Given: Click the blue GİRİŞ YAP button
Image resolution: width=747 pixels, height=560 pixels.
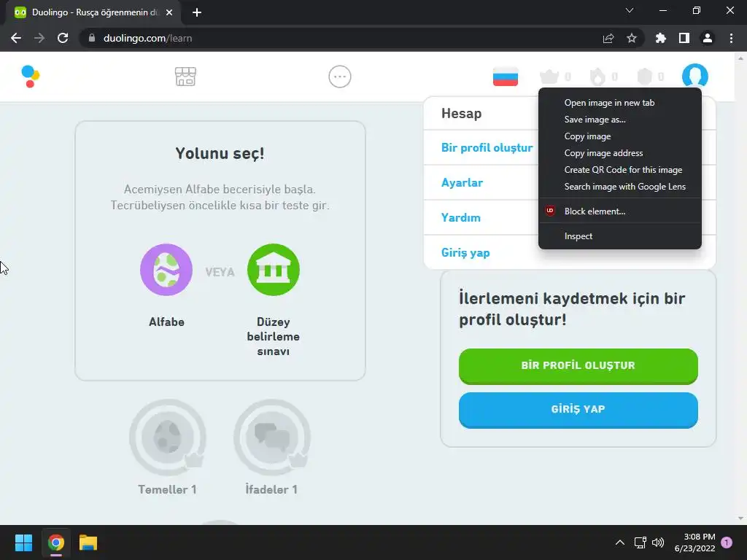Looking at the screenshot, I should click(x=578, y=410).
